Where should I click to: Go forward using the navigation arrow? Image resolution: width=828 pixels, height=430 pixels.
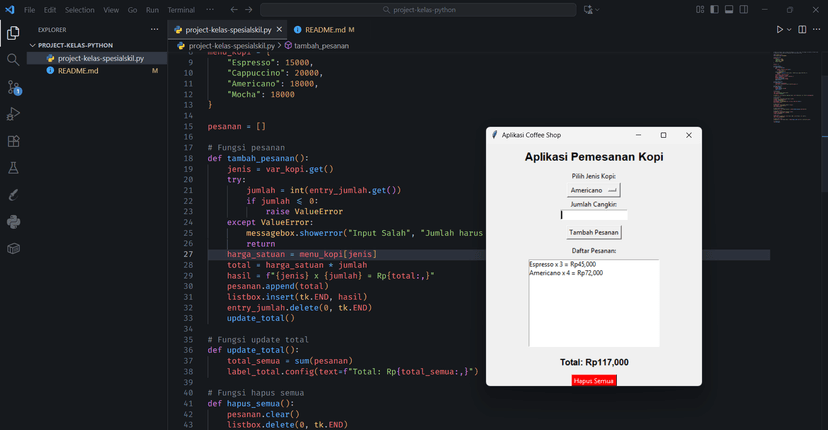pyautogui.click(x=249, y=10)
